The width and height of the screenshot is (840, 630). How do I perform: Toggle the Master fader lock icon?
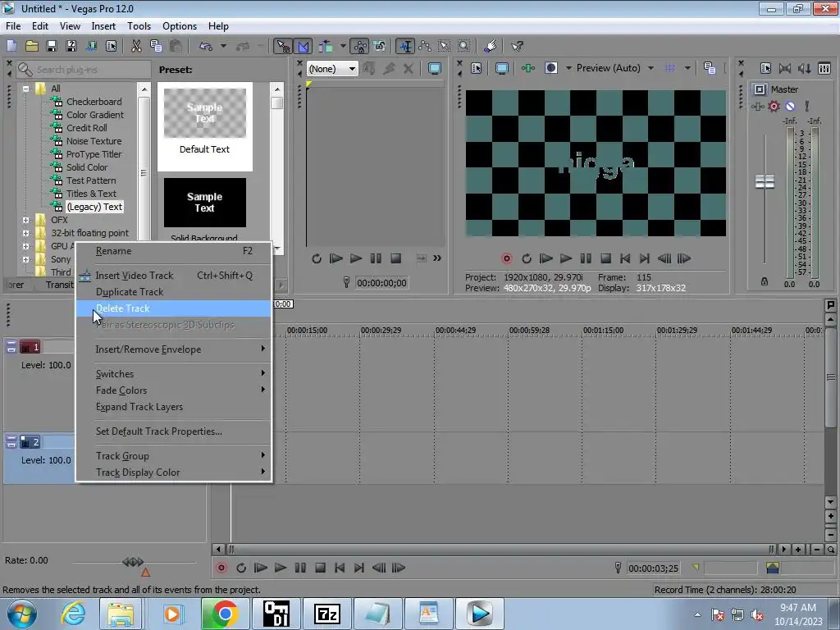pos(765,282)
